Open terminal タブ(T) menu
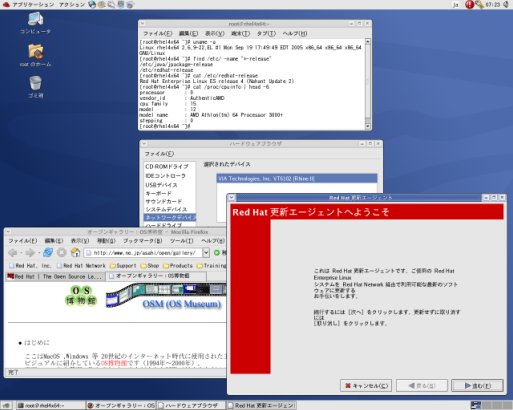Viewport: 513px width, 410px height. 266,33
